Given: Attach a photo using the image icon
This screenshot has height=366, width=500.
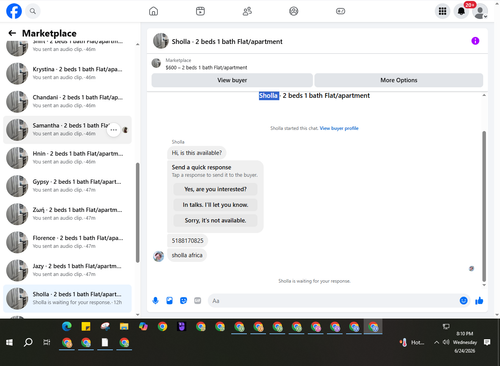Looking at the screenshot, I should pos(169,301).
